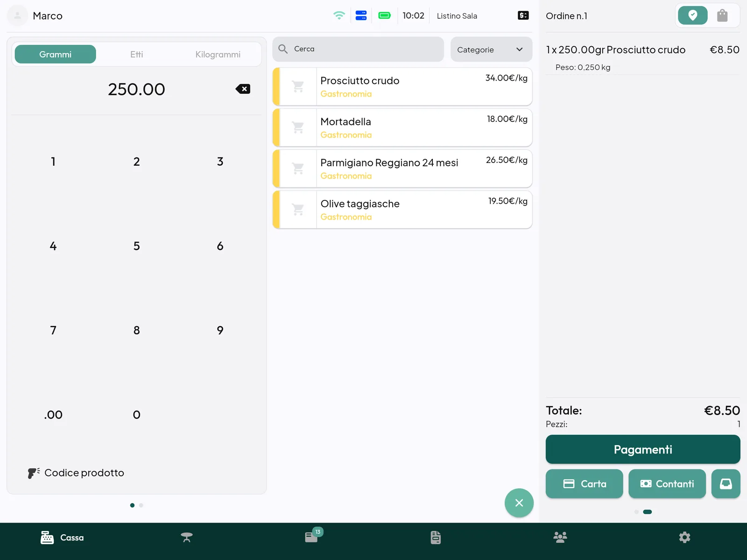Screen dimensions: 747x560
Task: Tap keypad .00 key
Action: tap(53, 415)
